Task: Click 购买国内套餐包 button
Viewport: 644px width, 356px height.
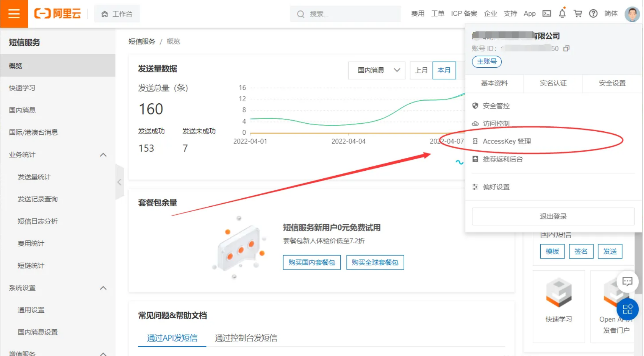Action: (312, 263)
